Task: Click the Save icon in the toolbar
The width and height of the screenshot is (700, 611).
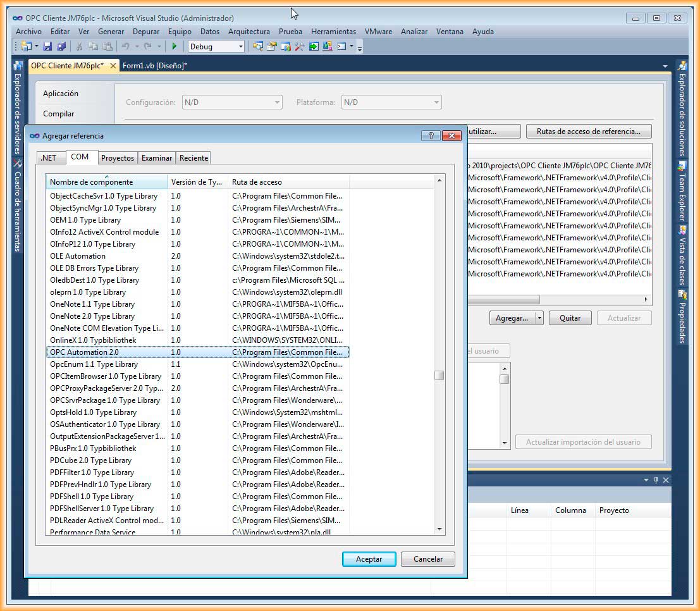Action: (x=48, y=46)
